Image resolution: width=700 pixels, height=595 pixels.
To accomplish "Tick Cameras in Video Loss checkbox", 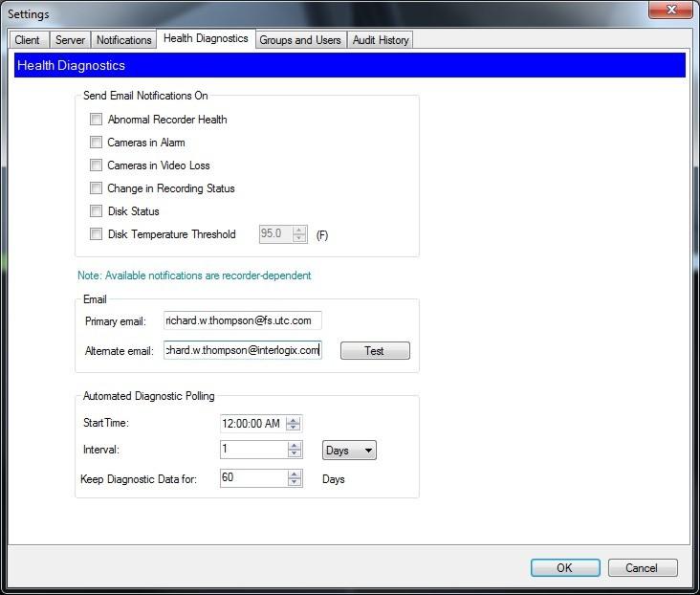I will click(96, 165).
